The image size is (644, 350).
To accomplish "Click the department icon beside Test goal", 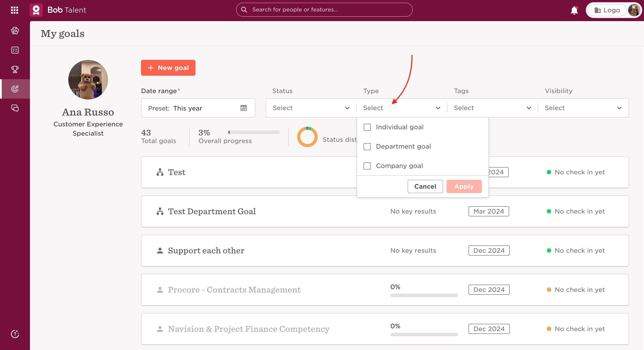I will coord(160,172).
